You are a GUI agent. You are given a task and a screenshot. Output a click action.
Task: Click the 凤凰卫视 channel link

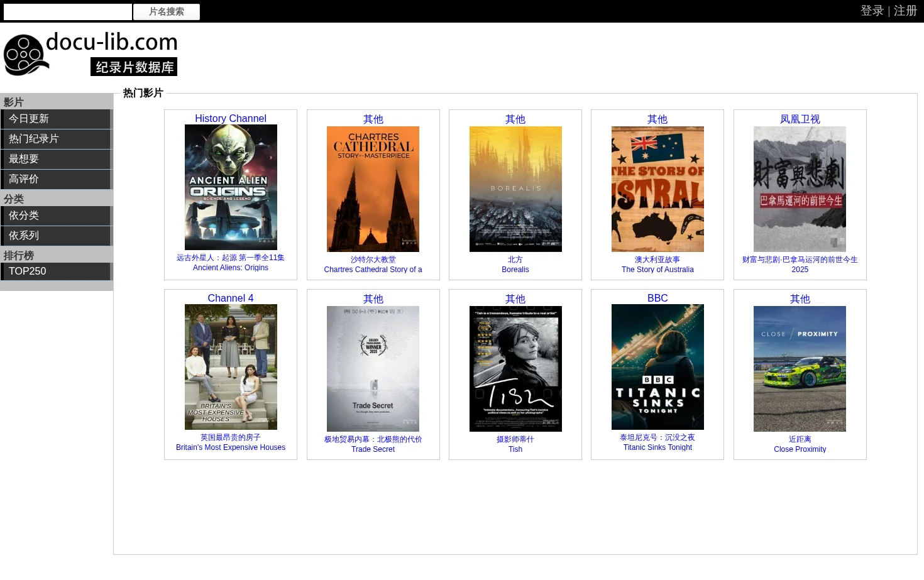point(800,119)
